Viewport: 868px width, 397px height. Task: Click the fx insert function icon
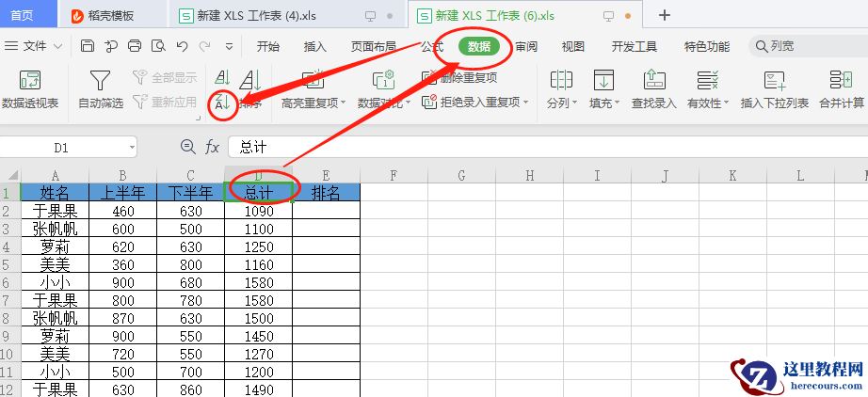(x=213, y=147)
